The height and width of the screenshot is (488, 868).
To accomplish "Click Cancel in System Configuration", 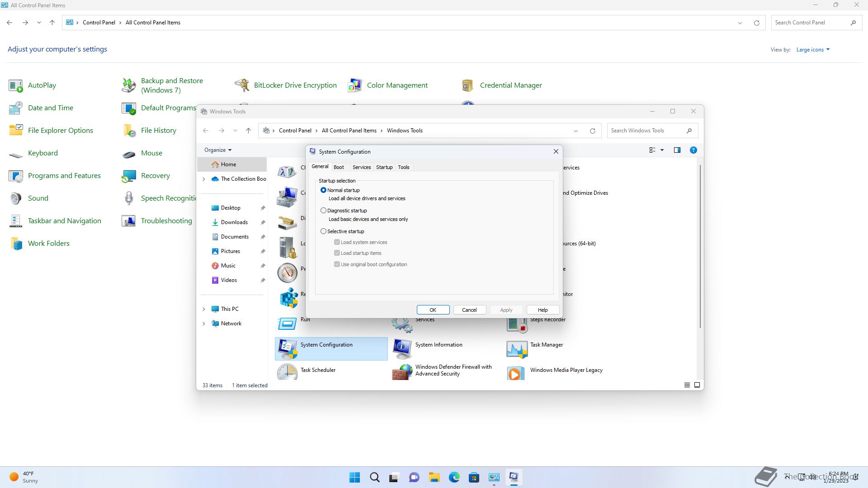I will click(469, 310).
